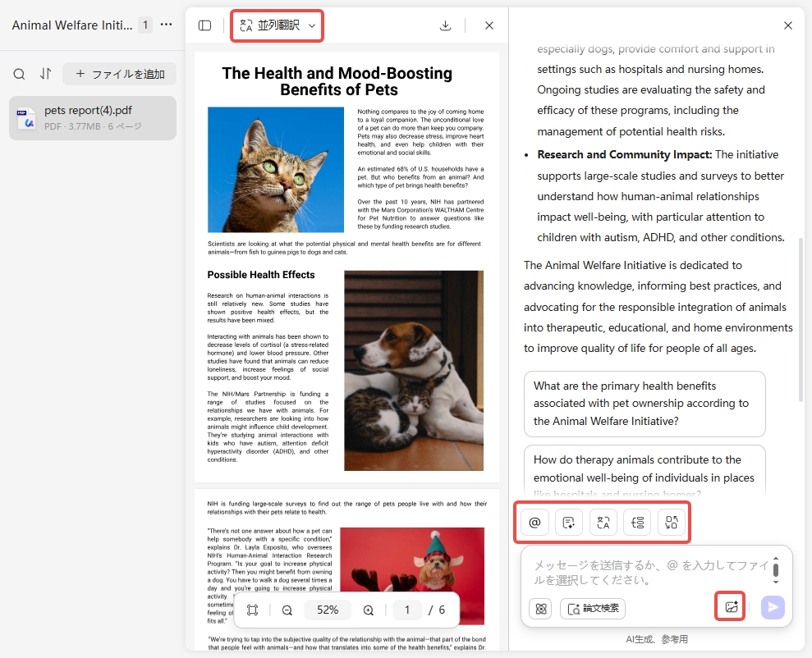Click the sort files icon
Image resolution: width=812 pixels, height=658 pixels.
pos(46,74)
